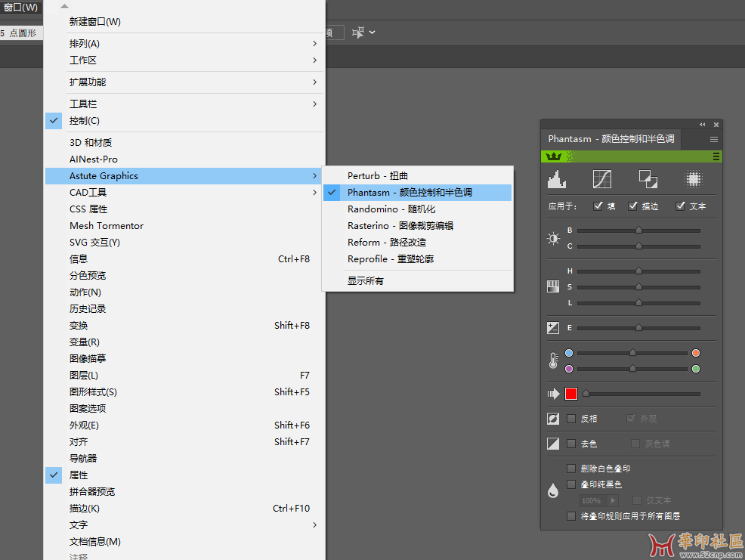Open the Phantasm levels histogram icon
Image resolution: width=745 pixels, height=560 pixels.
point(557,179)
